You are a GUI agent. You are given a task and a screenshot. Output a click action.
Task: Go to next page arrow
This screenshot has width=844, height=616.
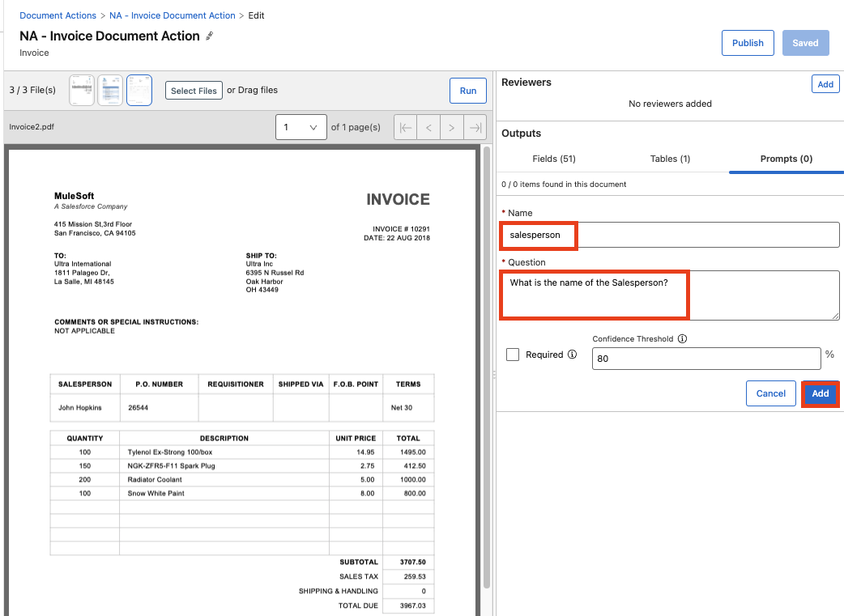452,128
